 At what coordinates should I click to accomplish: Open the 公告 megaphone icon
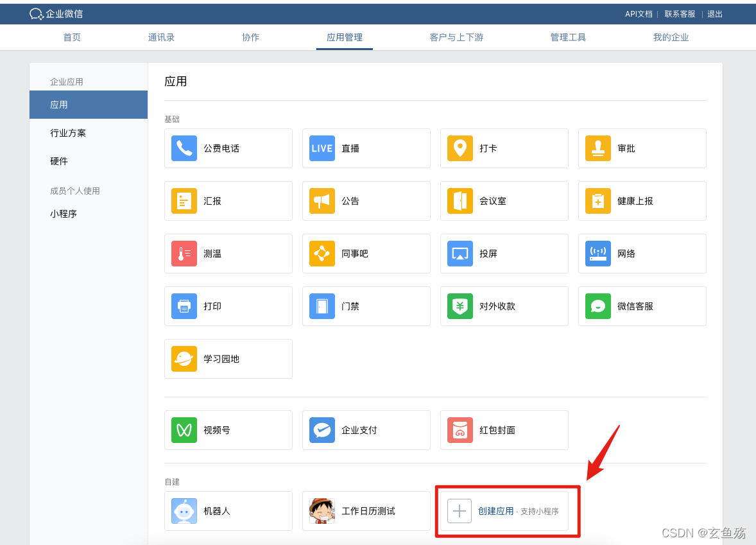[x=322, y=201]
